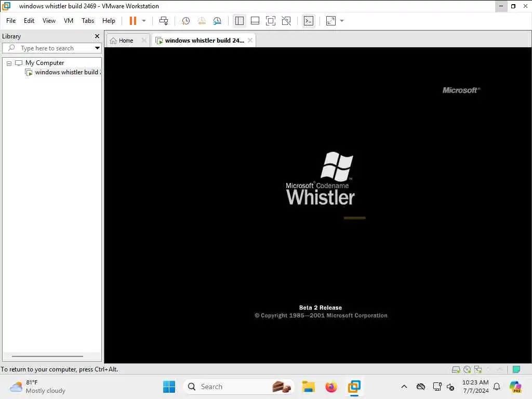Collapse the My Computer tree node
Viewport: 532px width, 399px height.
pyautogui.click(x=9, y=63)
